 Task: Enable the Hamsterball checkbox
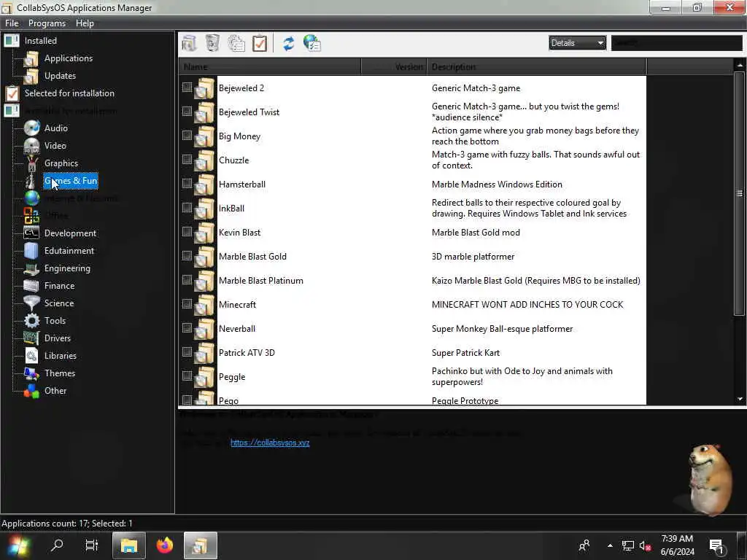tap(187, 183)
